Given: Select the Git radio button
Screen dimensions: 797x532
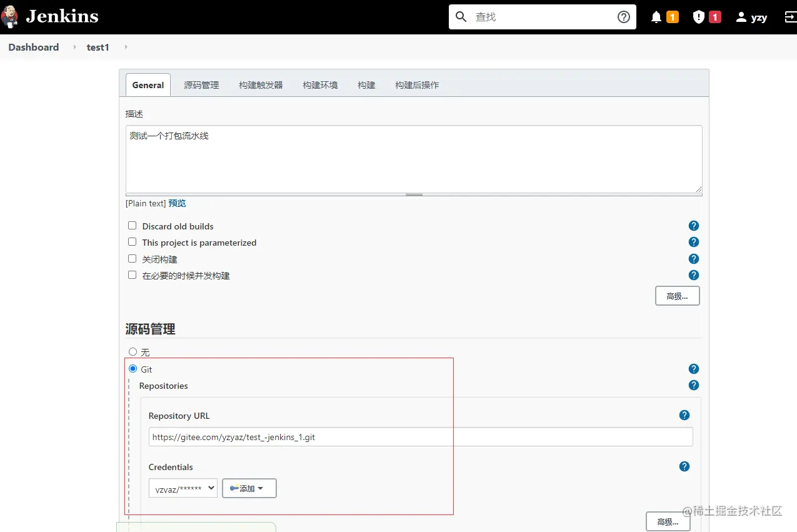Looking at the screenshot, I should pos(133,369).
